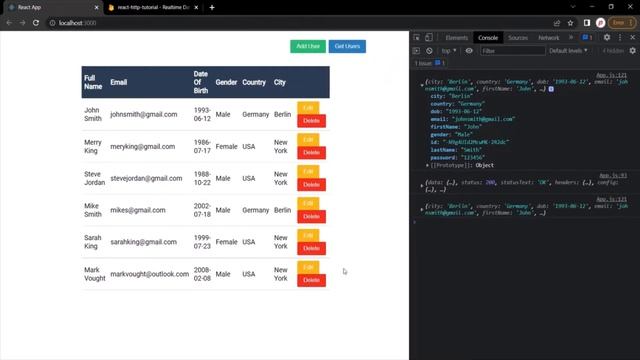Edit the Steve Jordan row
This screenshot has height=360, width=640.
308,171
